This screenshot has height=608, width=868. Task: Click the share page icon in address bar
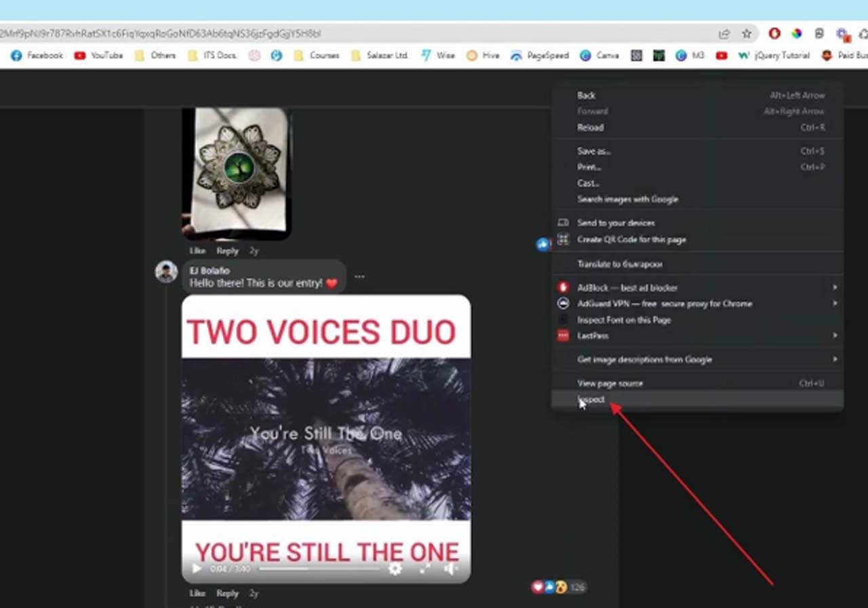724,34
